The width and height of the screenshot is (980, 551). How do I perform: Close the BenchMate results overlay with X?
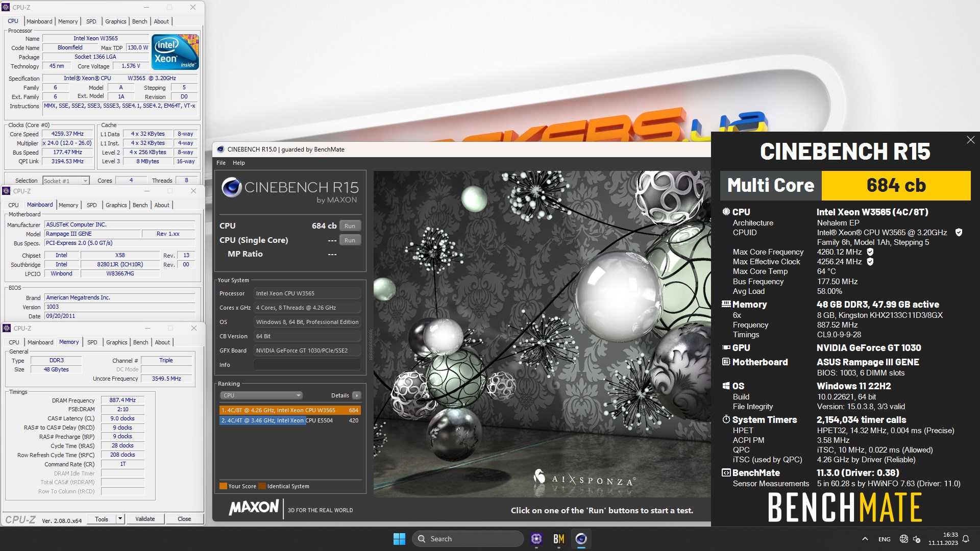pos(970,140)
